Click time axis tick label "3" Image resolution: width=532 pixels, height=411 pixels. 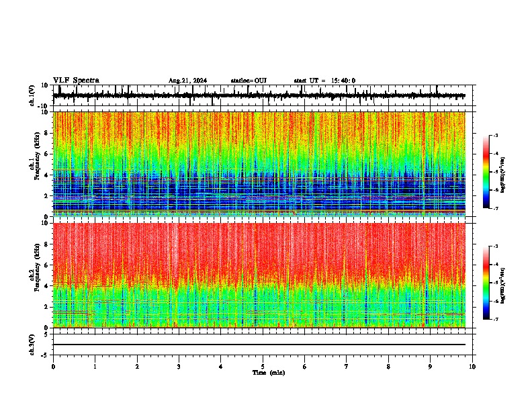click(x=179, y=367)
